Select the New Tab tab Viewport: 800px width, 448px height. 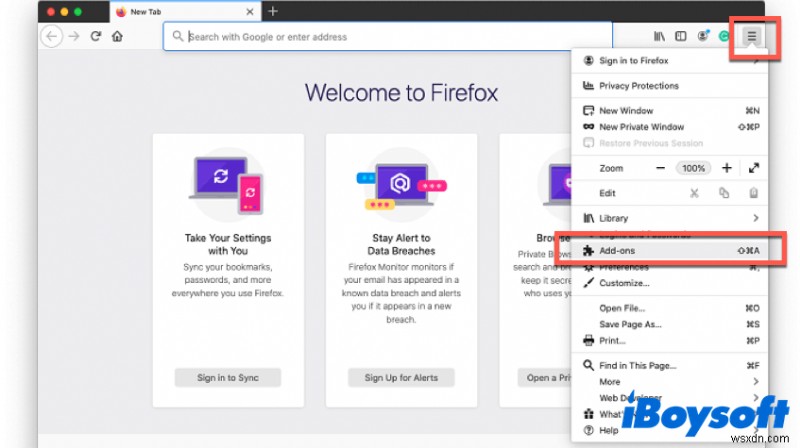(x=185, y=11)
